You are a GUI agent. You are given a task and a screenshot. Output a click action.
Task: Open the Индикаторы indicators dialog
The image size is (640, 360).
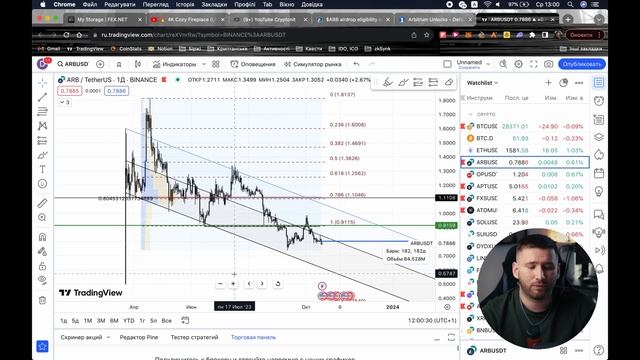pyautogui.click(x=174, y=64)
